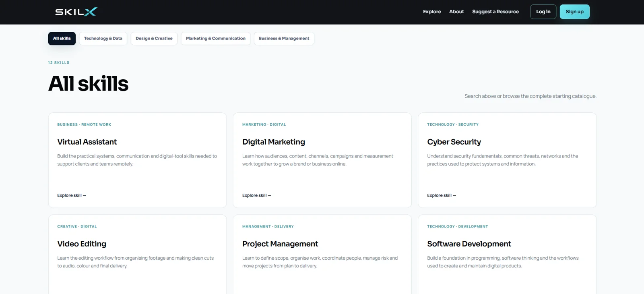Go to the About page
This screenshot has width=644, height=294.
pos(456,12)
